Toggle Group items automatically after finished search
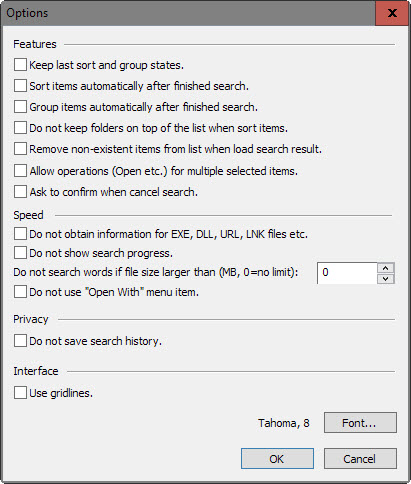 [20, 107]
